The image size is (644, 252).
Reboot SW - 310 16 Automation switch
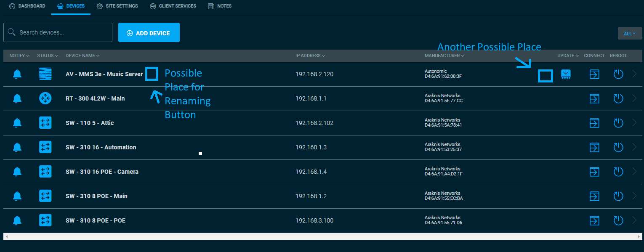pyautogui.click(x=618, y=148)
